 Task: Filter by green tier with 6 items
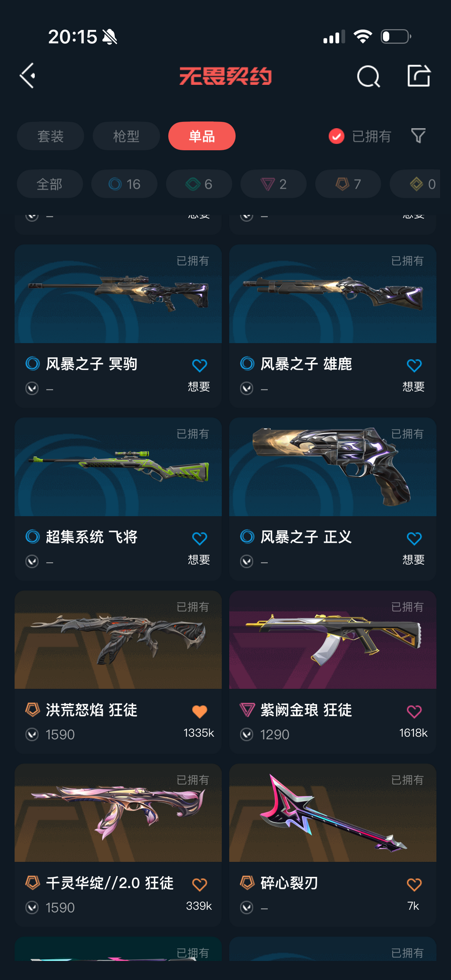point(199,184)
